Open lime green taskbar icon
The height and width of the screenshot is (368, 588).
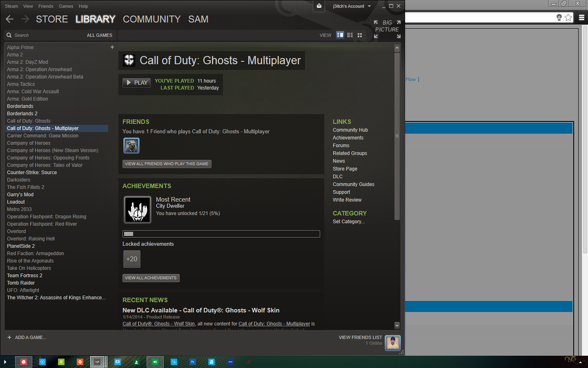pos(61,362)
